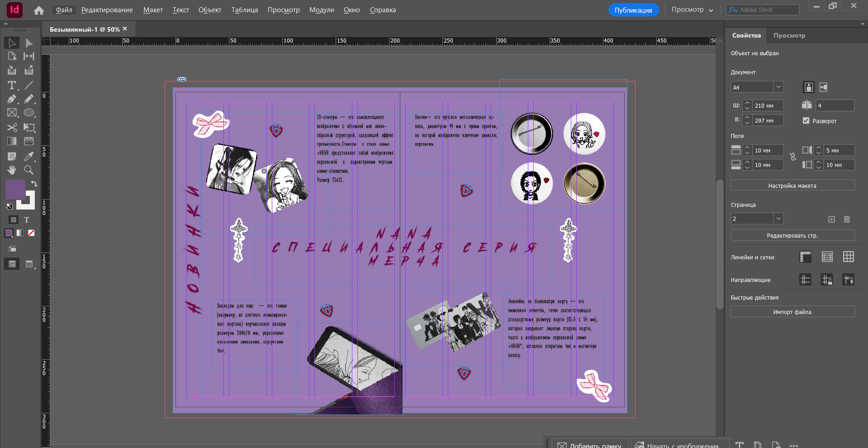Toggle the Разворот facing pages checkbox
Image resolution: width=868 pixels, height=448 pixels.
(x=806, y=121)
